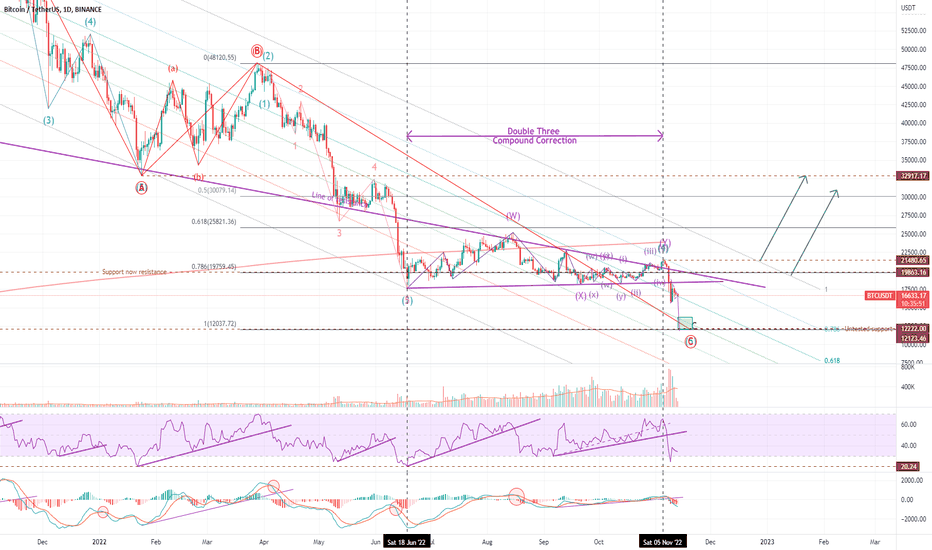This screenshot has width=932, height=550.
Task: Select the Support now resistance annotation
Action: click(134, 272)
